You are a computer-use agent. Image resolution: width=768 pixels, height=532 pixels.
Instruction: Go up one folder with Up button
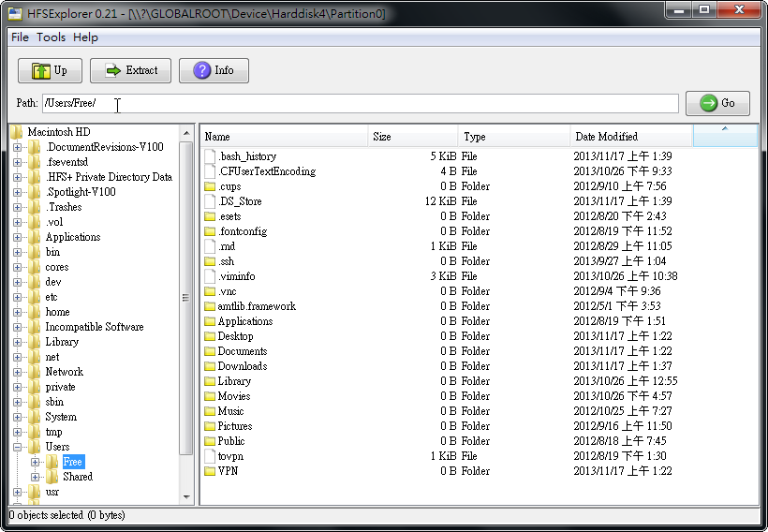point(50,70)
